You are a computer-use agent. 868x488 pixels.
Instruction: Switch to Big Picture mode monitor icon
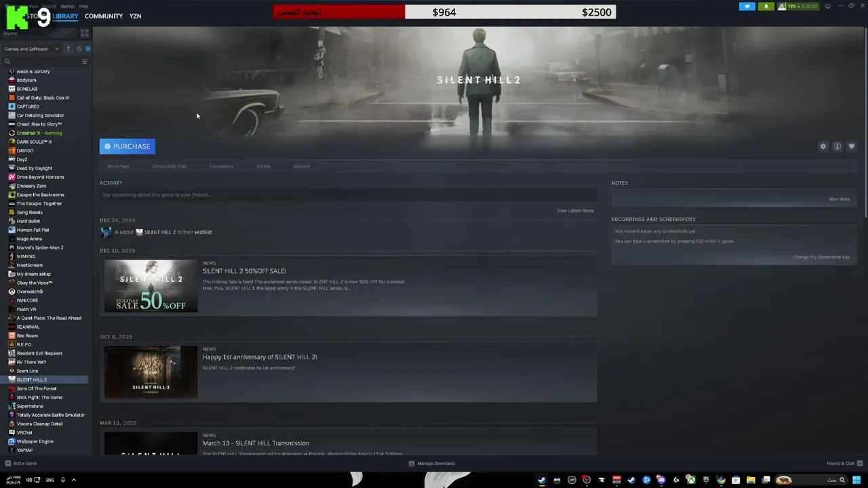point(827,6)
